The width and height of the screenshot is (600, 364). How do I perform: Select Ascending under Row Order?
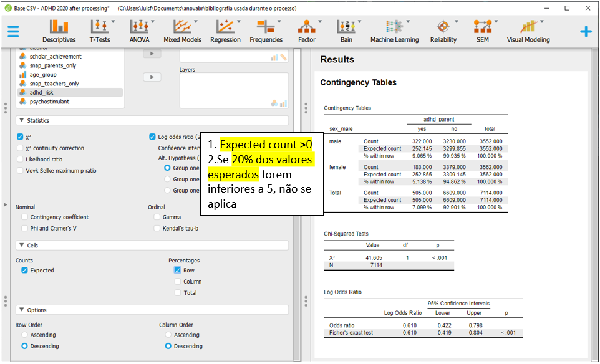click(25, 335)
